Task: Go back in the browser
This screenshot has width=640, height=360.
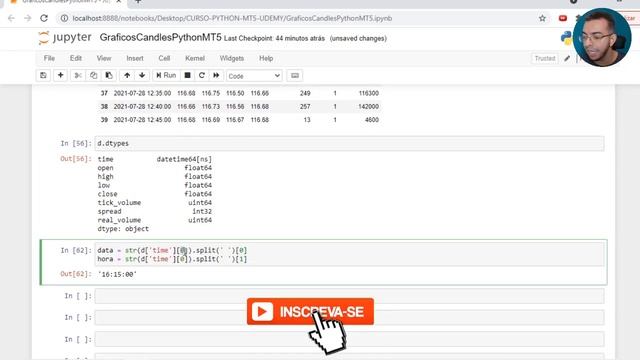Action: [x=11, y=18]
